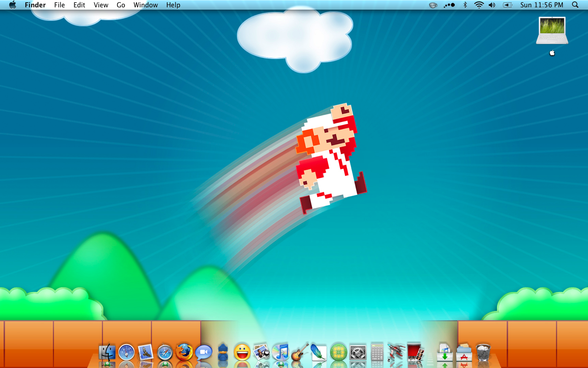The width and height of the screenshot is (588, 368).
Task: Click the dots status menu bar icon
Action: pos(449,5)
